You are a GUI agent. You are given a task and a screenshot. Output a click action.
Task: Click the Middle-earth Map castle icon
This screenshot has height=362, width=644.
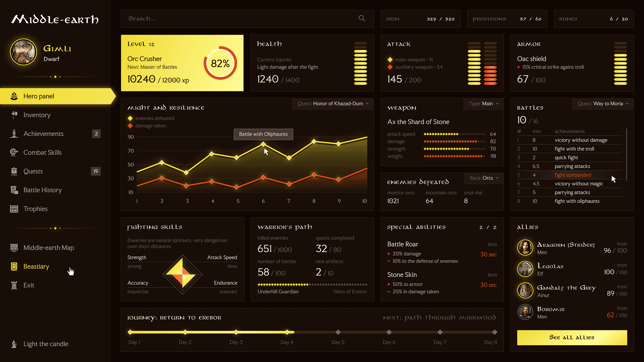pyautogui.click(x=14, y=248)
